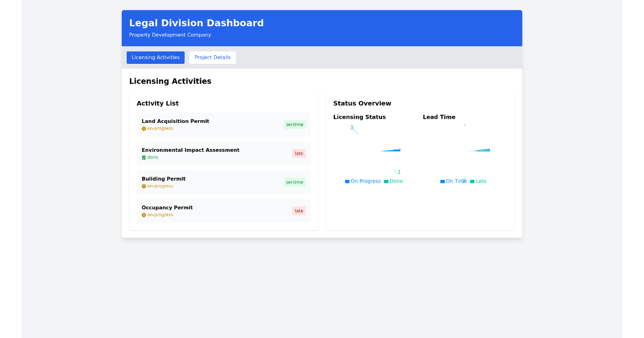Click the on-time badge on Building Permit
Screen dimensions: 644x338
click(x=294, y=182)
